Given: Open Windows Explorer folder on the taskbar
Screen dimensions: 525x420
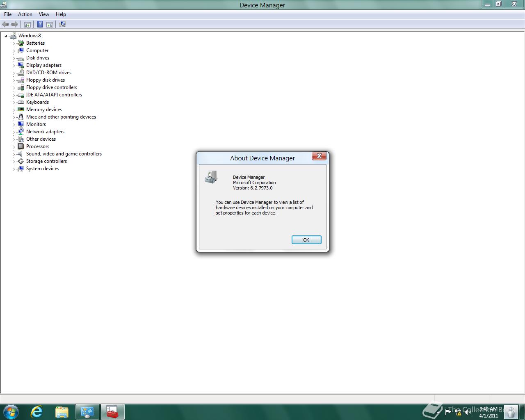Looking at the screenshot, I should point(62,411).
